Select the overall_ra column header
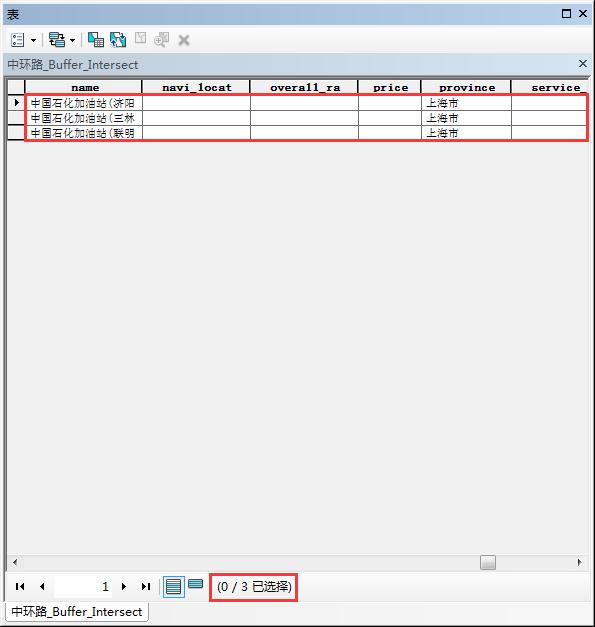The height and width of the screenshot is (627, 595). coord(304,87)
